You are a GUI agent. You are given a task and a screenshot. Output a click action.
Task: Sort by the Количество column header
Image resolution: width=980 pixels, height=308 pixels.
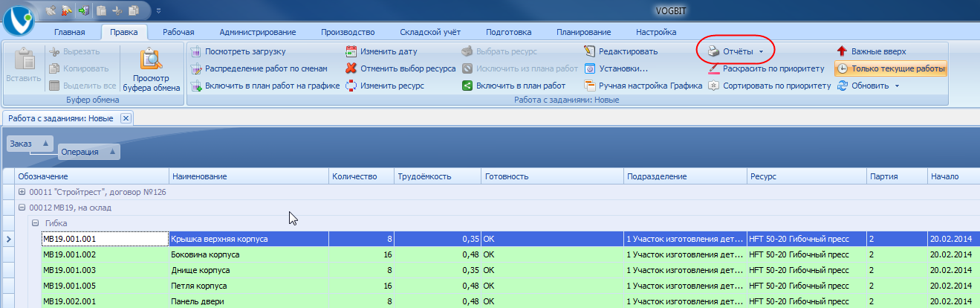pos(362,176)
